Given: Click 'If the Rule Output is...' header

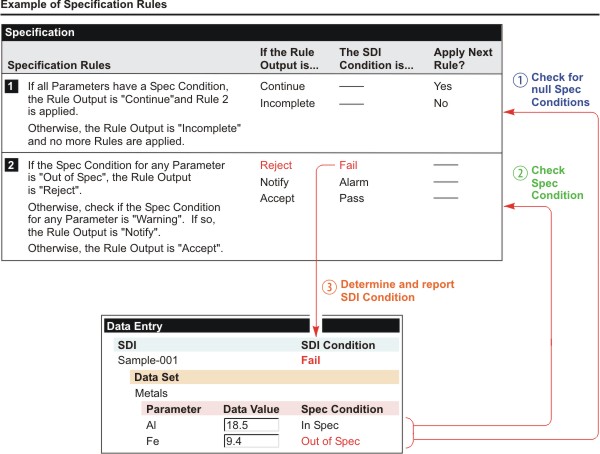Looking at the screenshot, I should pyautogui.click(x=289, y=59).
